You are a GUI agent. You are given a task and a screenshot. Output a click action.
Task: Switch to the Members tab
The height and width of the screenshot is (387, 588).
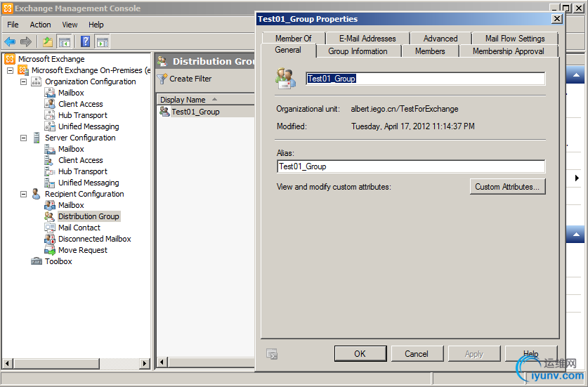point(430,51)
